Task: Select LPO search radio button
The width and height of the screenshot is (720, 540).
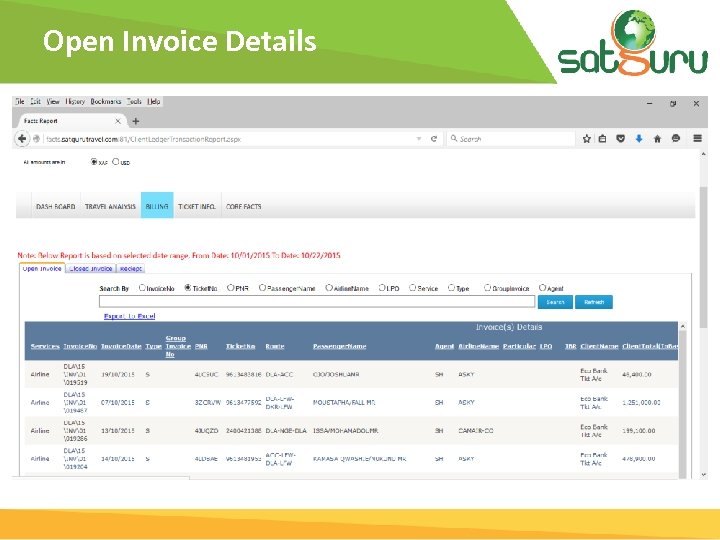Action: point(382,288)
